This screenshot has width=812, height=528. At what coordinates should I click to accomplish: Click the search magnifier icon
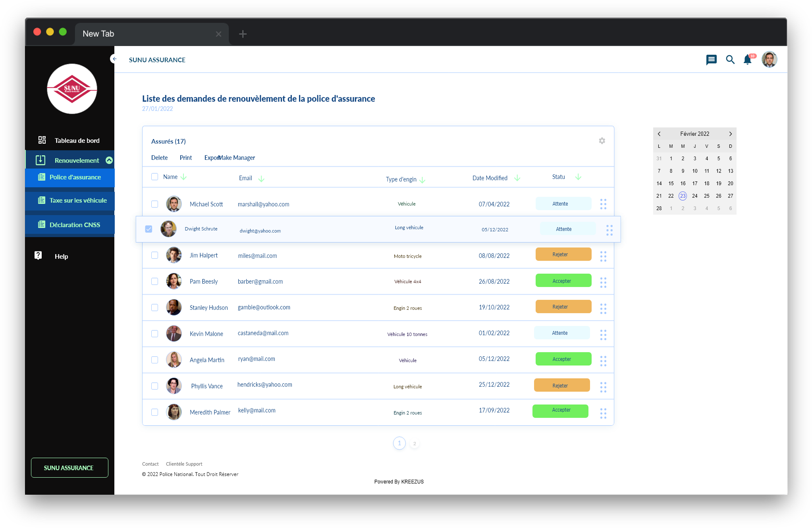coord(730,60)
